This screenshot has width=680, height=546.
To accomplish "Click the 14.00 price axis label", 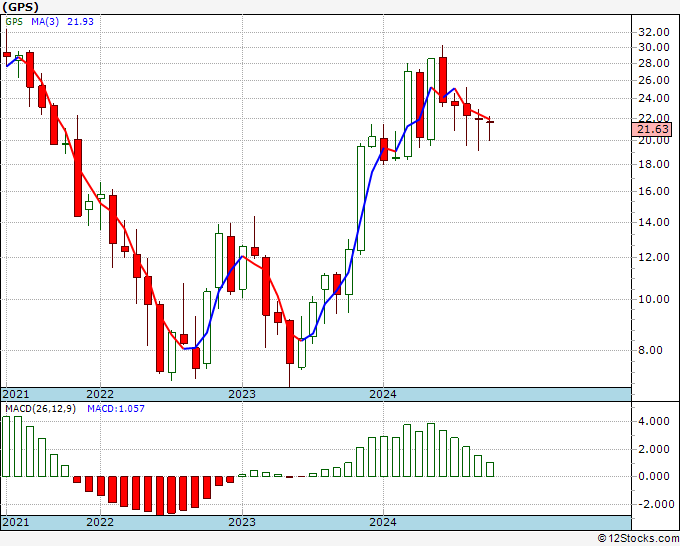I will 654,222.
